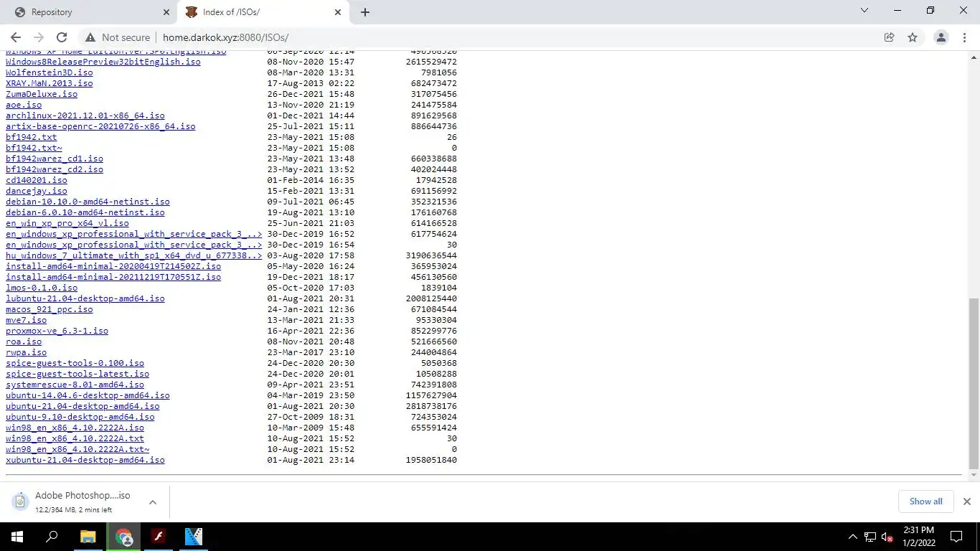Image resolution: width=980 pixels, height=551 pixels.
Task: Download spice-guest-tools-latest.iso
Action: pos(77,374)
